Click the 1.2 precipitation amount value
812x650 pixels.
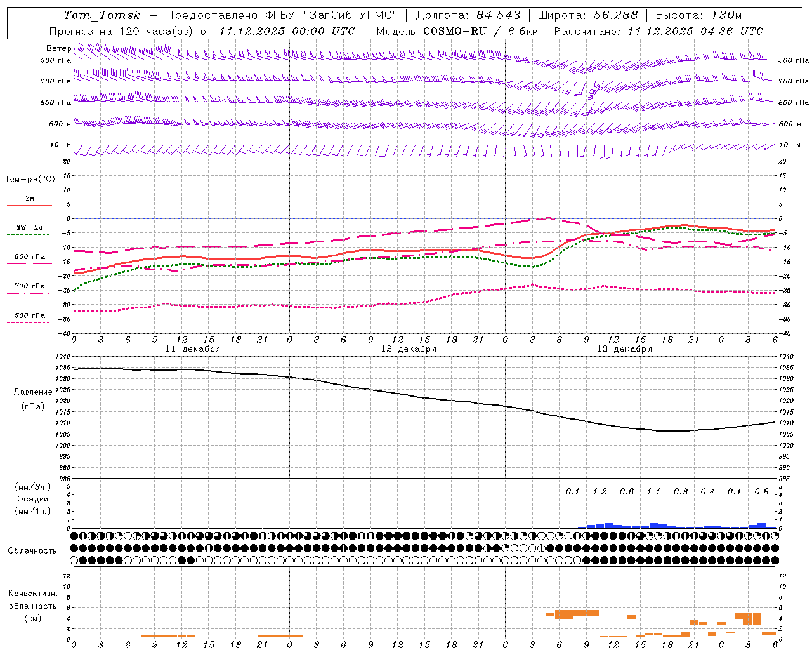coord(599,492)
